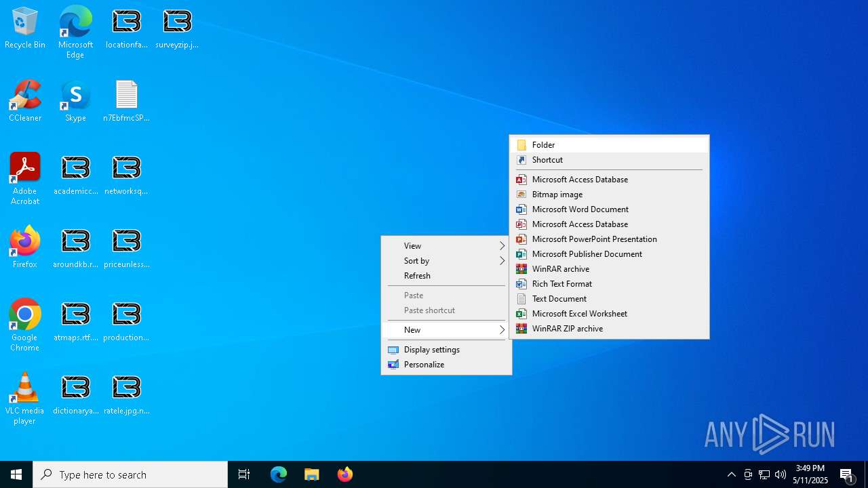Open File Explorer from the taskbar
Image resolution: width=868 pixels, height=488 pixels.
click(x=311, y=474)
